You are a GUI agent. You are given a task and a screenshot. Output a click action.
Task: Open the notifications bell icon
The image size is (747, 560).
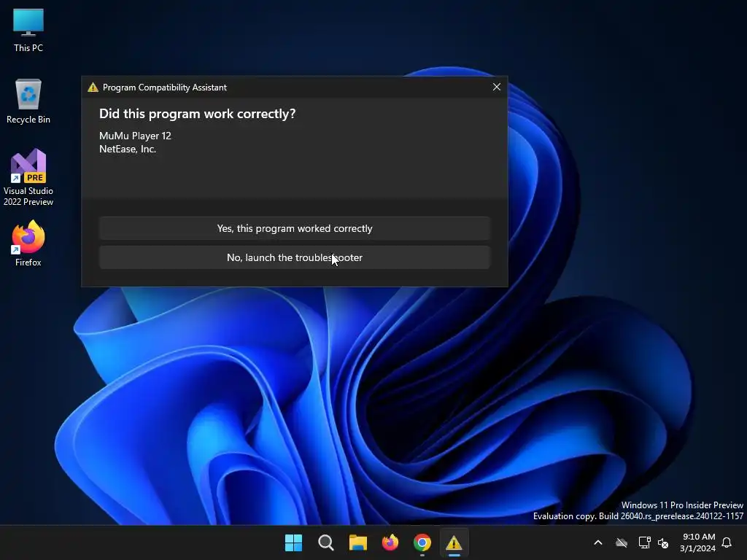tap(727, 542)
